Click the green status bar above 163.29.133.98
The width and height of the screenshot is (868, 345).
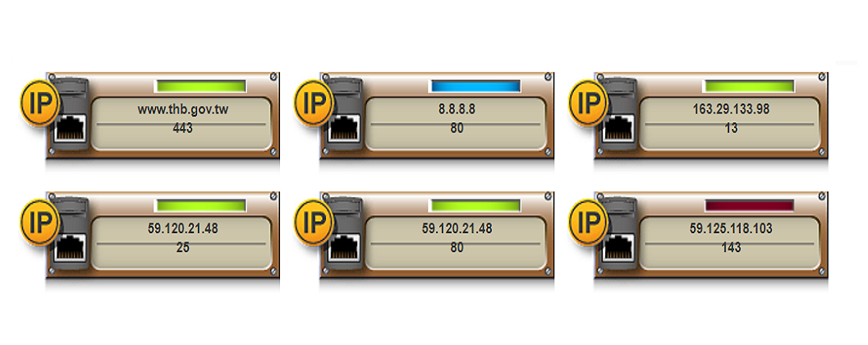(x=749, y=85)
